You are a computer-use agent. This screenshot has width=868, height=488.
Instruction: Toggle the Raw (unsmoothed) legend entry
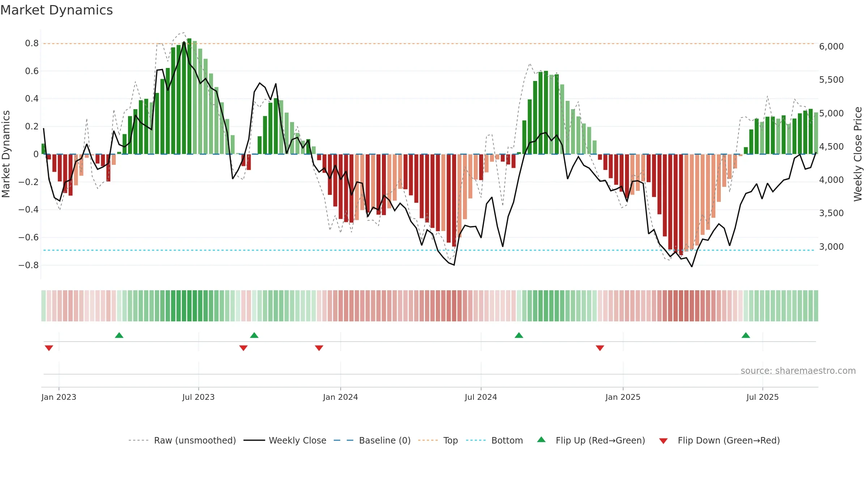click(x=182, y=440)
